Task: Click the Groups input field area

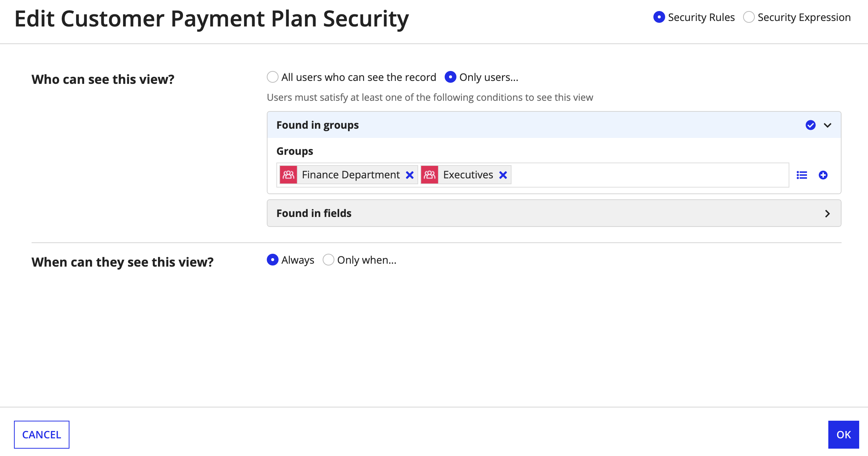Action: (x=631, y=175)
